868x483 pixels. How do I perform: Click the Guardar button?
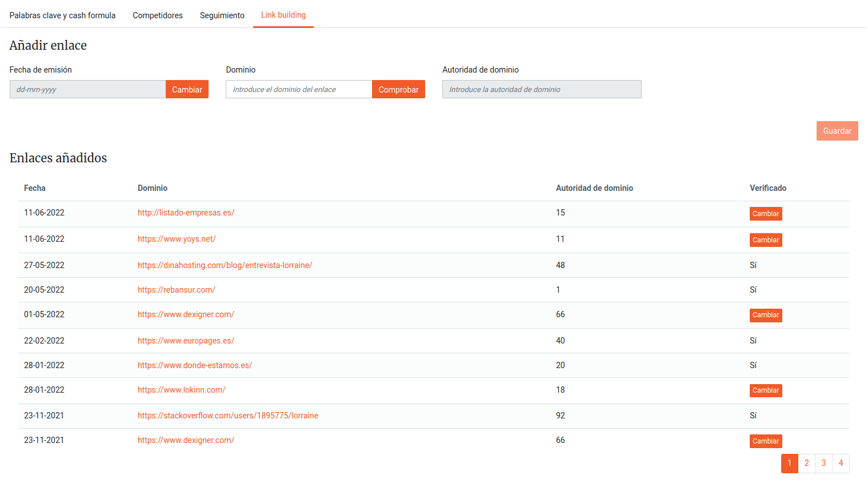click(837, 131)
